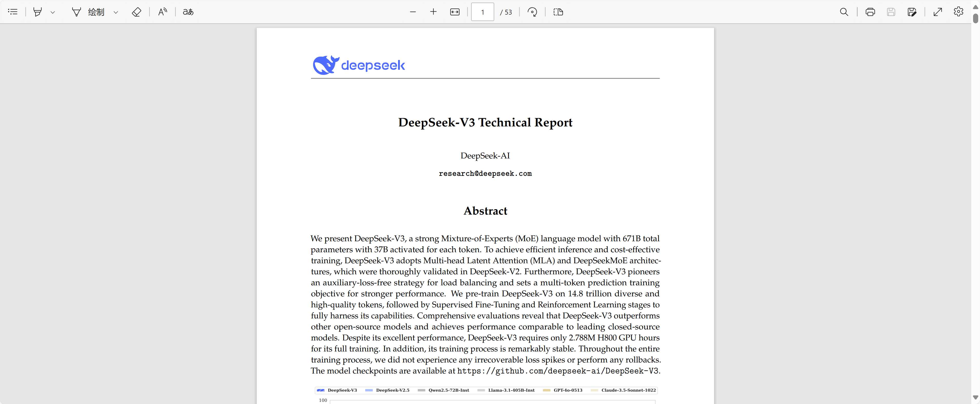
Task: Start read aloud feature
Action: [162, 12]
